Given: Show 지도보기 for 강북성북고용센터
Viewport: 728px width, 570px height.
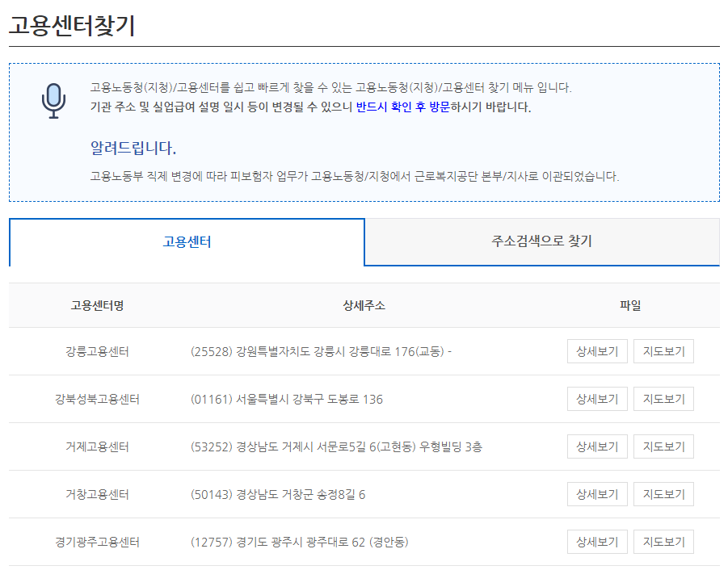Looking at the screenshot, I should 663,399.
